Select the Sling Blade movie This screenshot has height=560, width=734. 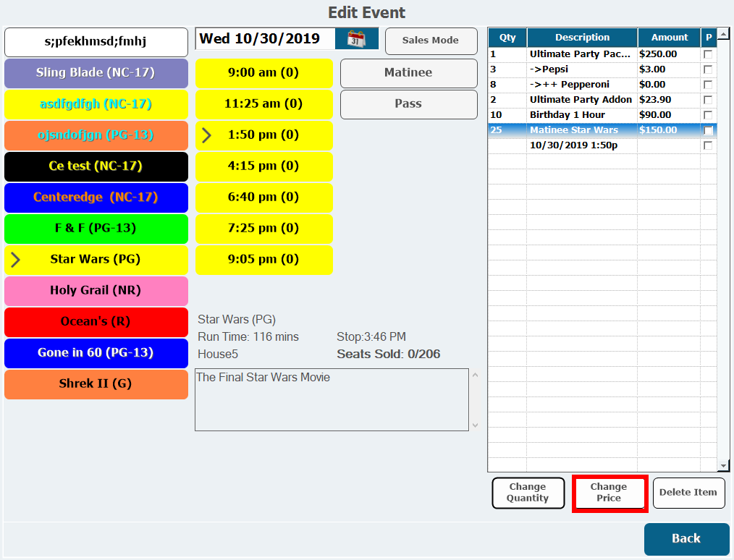(x=96, y=73)
